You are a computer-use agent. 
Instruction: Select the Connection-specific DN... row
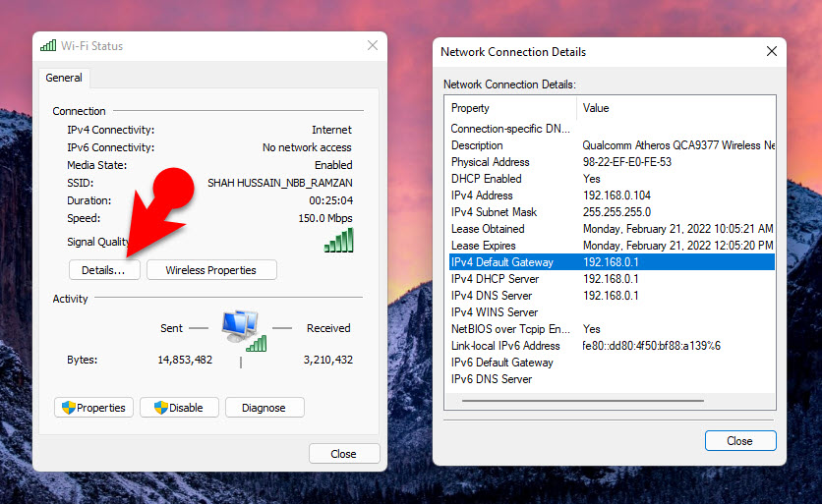[612, 129]
